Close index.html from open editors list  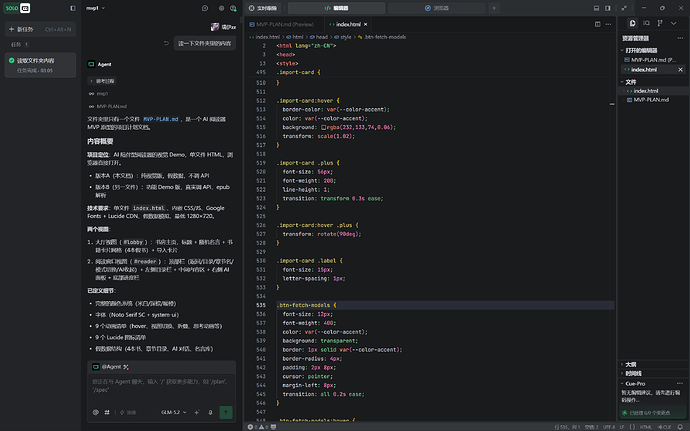[x=680, y=70]
